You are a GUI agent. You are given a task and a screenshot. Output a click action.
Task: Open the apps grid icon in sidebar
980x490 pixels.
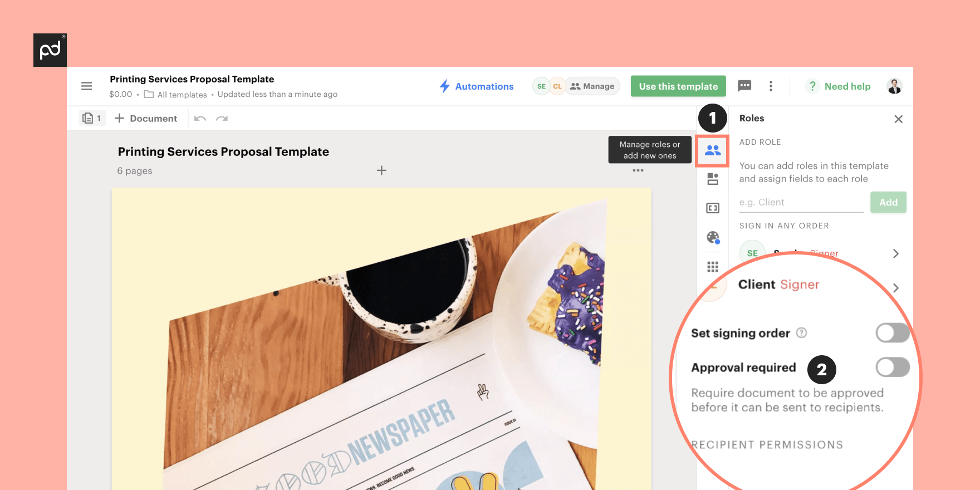coord(712,267)
